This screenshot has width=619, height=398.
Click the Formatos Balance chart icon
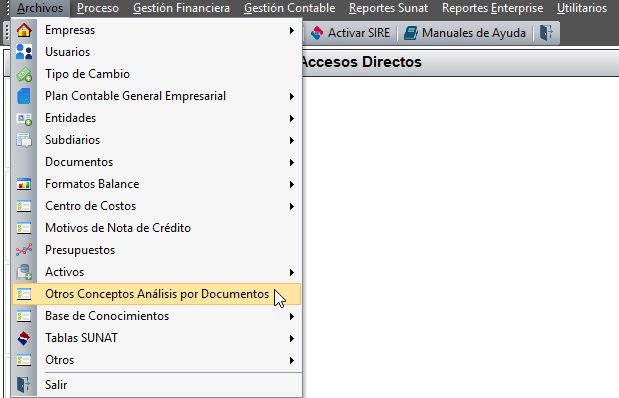[24, 184]
